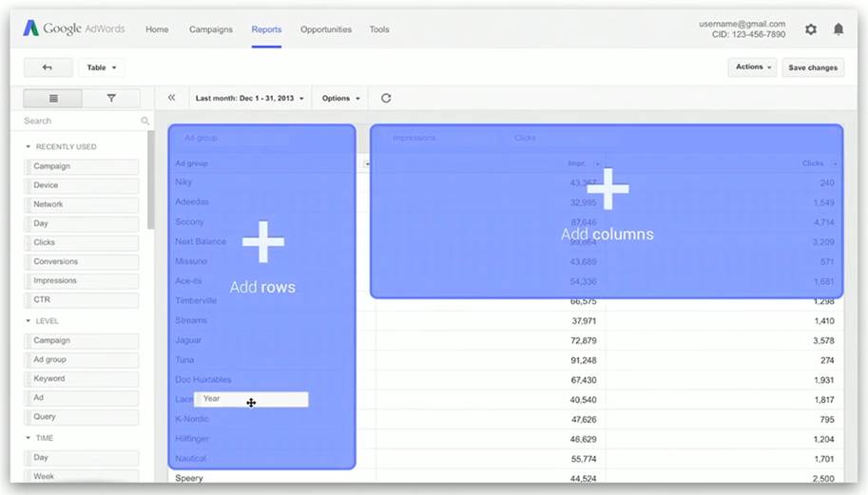The width and height of the screenshot is (868, 495).
Task: Select the Network field chip
Action: (82, 204)
